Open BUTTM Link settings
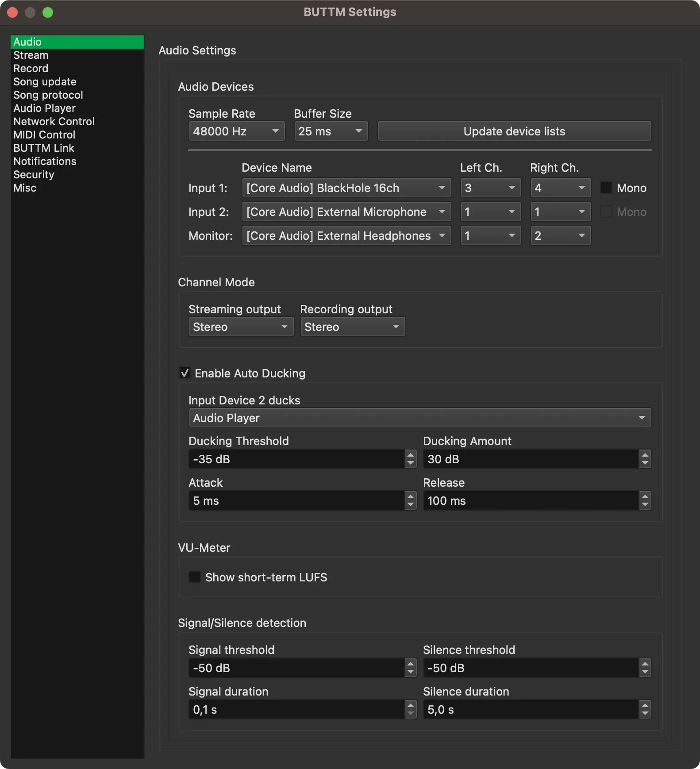The width and height of the screenshot is (700, 769). click(77, 148)
